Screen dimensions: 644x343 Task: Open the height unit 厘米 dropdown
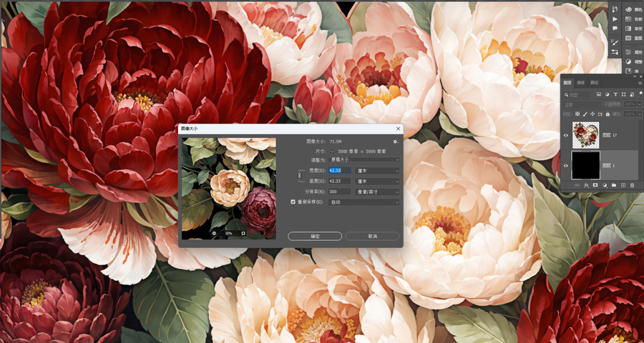pyautogui.click(x=377, y=181)
